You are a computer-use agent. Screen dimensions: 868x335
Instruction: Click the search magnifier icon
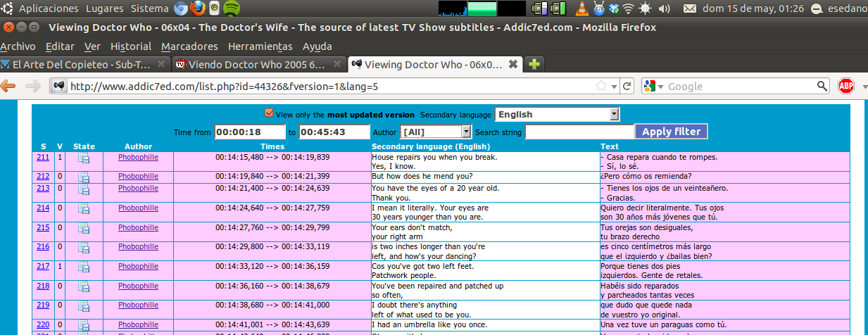(822, 86)
